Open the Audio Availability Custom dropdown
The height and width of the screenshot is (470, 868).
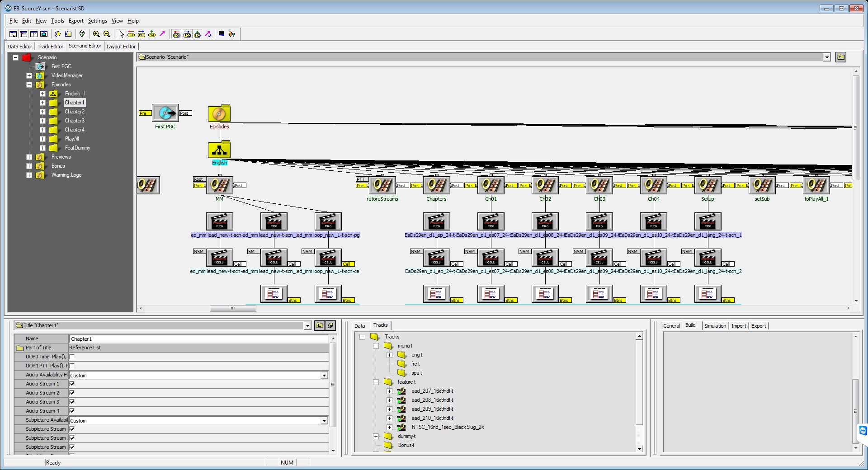coord(324,375)
